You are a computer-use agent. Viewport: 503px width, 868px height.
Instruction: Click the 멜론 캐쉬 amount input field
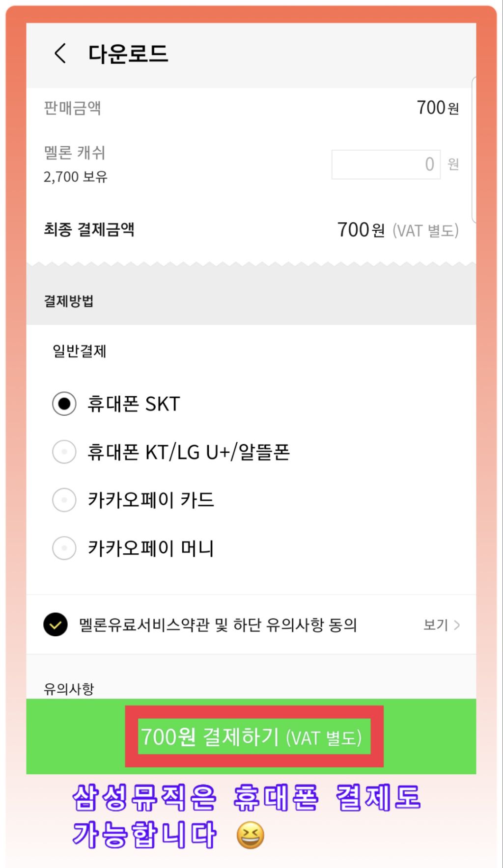(386, 164)
